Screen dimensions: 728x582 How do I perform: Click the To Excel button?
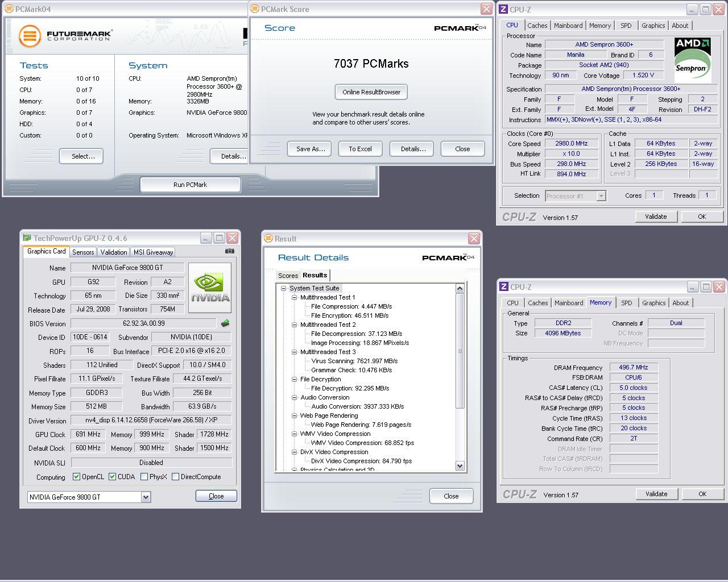coord(361,149)
